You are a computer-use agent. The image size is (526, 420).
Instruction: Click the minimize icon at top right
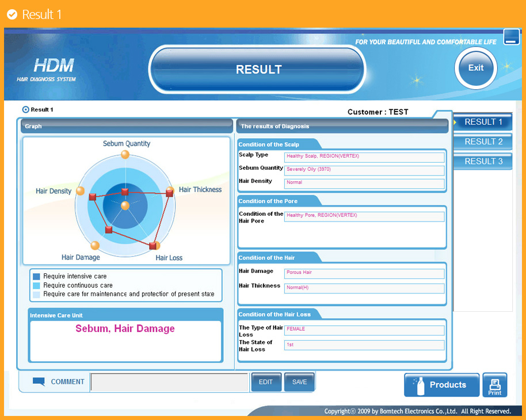(511, 37)
